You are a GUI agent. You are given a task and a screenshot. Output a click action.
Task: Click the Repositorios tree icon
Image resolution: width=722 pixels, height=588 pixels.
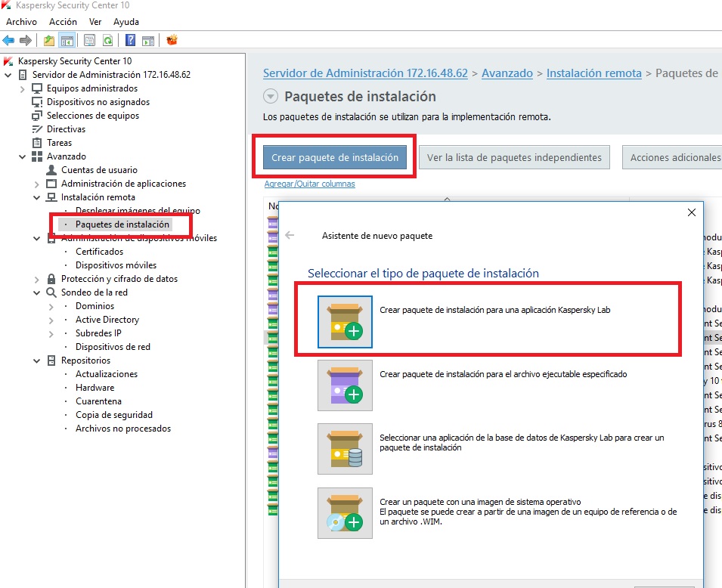51,361
